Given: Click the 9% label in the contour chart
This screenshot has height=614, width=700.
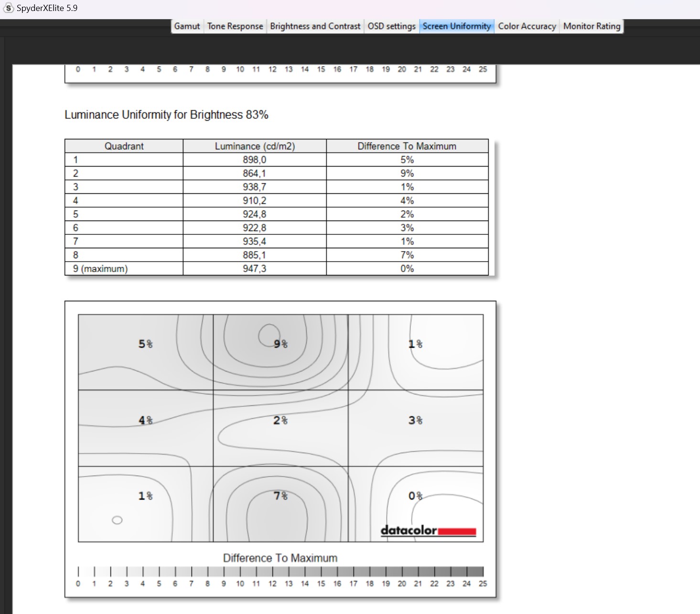Looking at the screenshot, I should 280,344.
